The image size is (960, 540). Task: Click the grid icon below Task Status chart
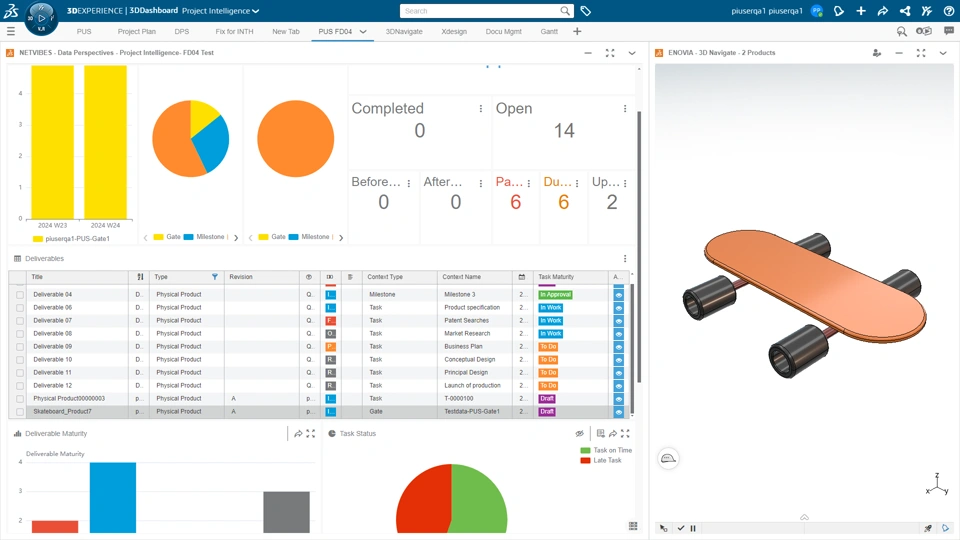633,526
